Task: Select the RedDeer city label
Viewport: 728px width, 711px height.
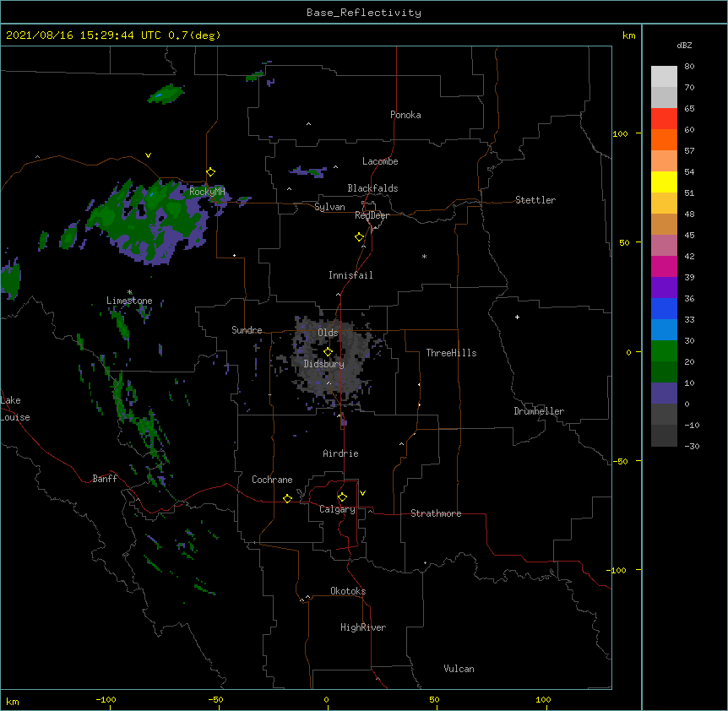Action: pos(372,215)
